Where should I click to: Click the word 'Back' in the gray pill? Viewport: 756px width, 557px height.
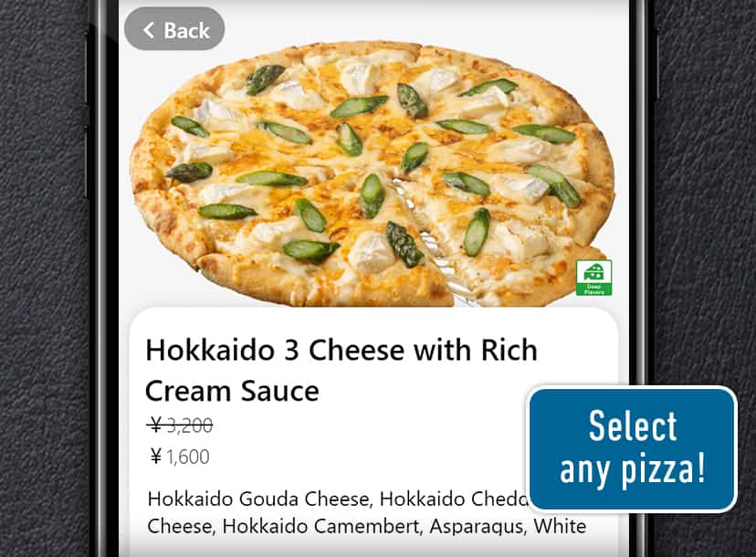pos(186,30)
